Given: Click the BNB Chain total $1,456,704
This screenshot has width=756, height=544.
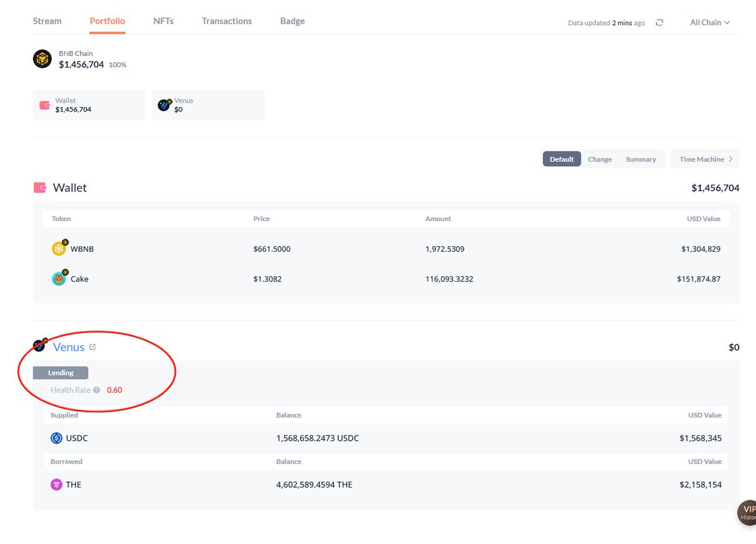Looking at the screenshot, I should coord(81,64).
